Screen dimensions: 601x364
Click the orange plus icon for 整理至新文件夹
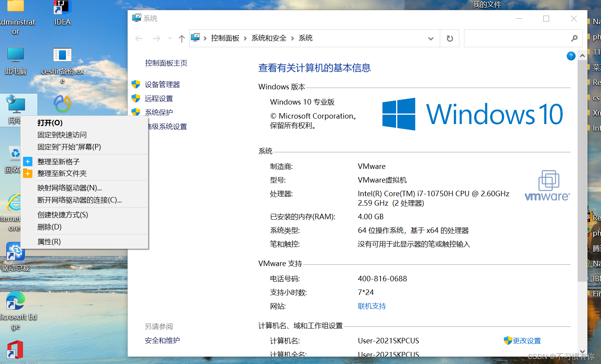pyautogui.click(x=28, y=173)
